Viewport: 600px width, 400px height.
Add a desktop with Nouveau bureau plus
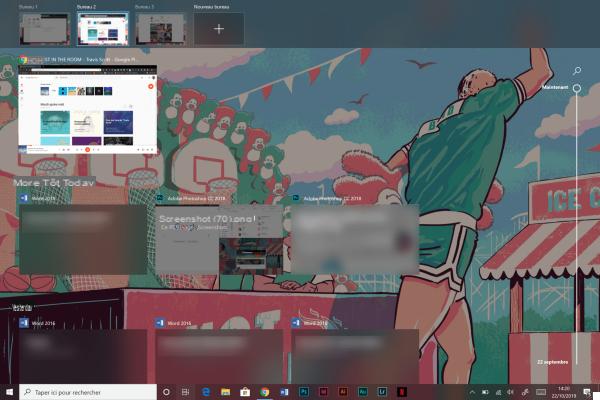[x=219, y=29]
